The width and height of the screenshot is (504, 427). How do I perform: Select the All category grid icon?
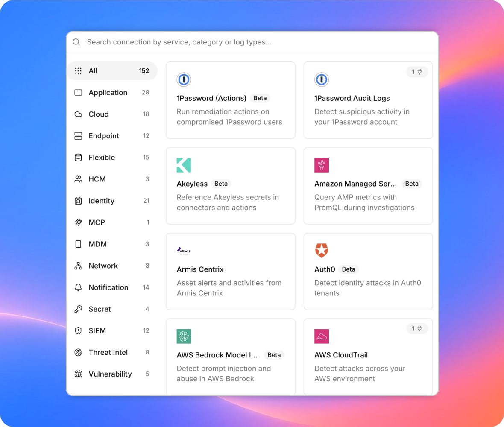point(78,71)
